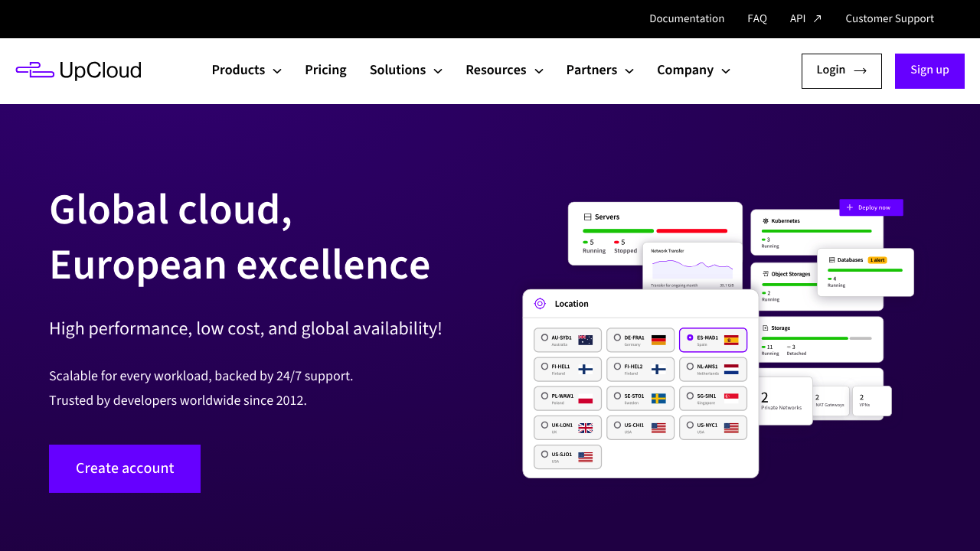
Task: Expand the Products dropdown
Action: click(247, 70)
